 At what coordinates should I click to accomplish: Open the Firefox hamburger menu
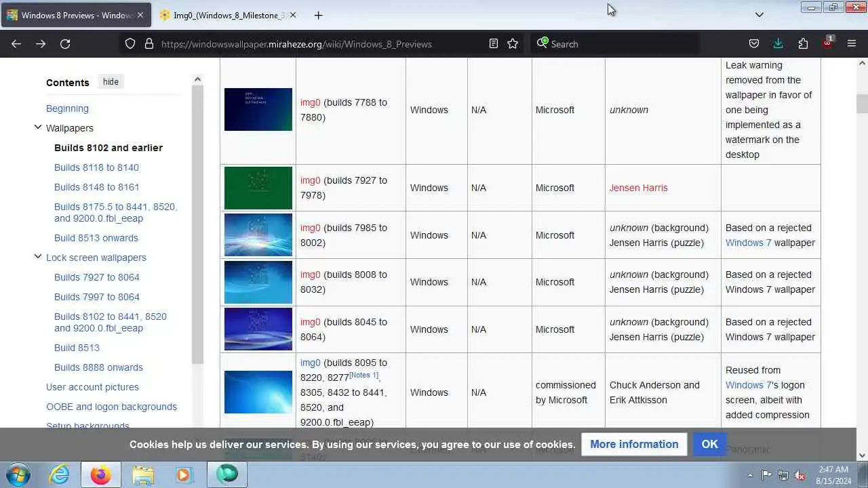[852, 43]
